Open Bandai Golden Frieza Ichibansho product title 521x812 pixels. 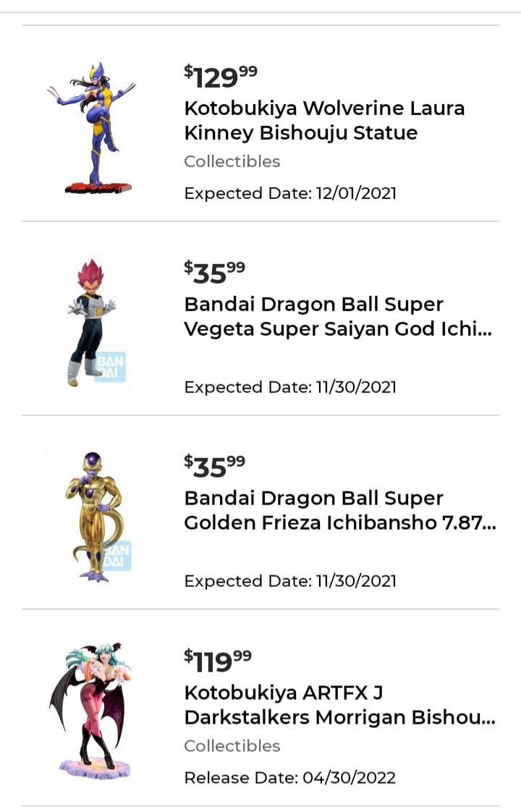(x=339, y=510)
